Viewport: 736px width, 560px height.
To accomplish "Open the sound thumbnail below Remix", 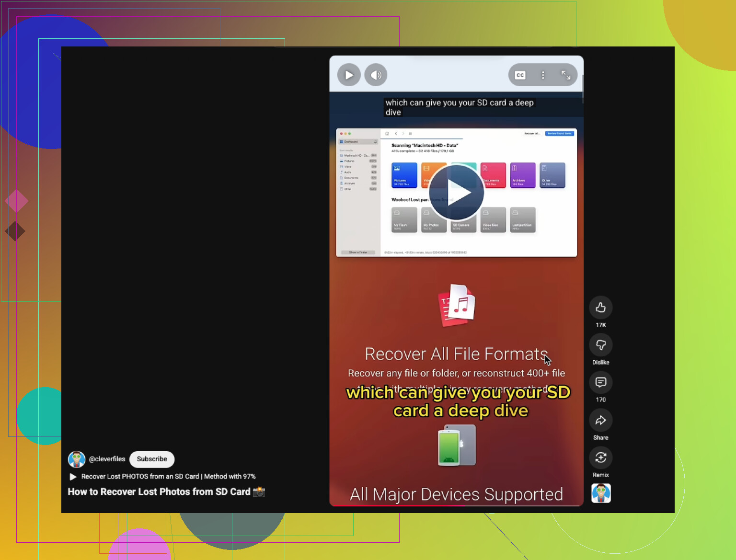I will pyautogui.click(x=601, y=493).
